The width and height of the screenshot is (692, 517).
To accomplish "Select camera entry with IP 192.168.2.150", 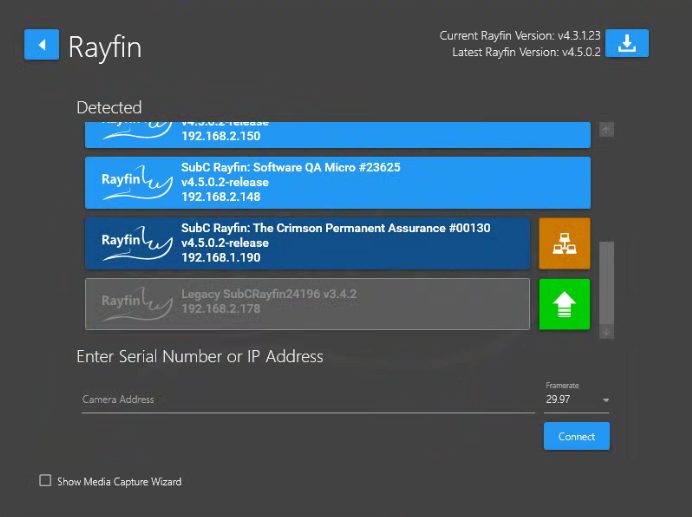I will point(338,135).
